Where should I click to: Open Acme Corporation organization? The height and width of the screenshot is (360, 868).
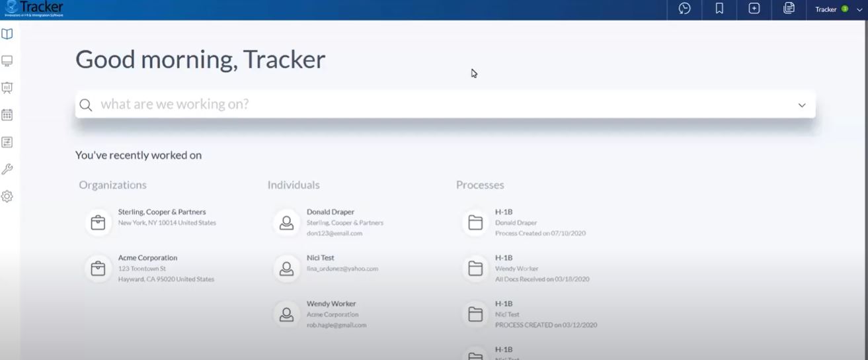coord(147,257)
